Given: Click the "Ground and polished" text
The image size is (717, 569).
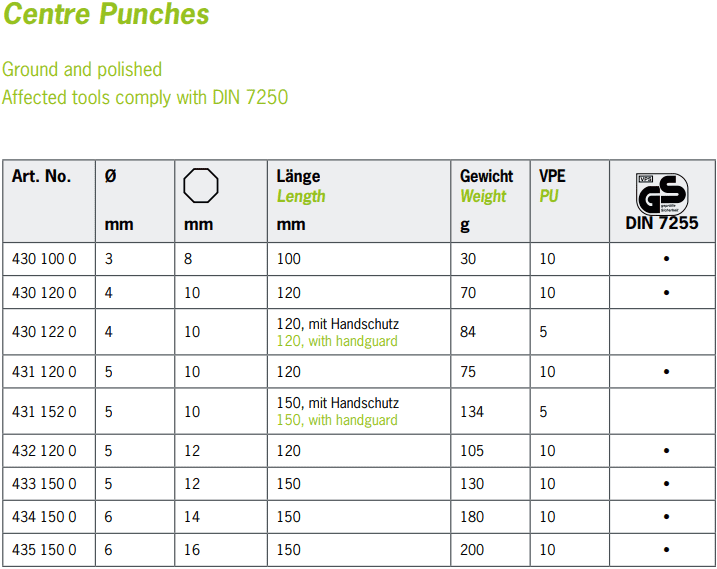Looking at the screenshot, I should pyautogui.click(x=82, y=69).
